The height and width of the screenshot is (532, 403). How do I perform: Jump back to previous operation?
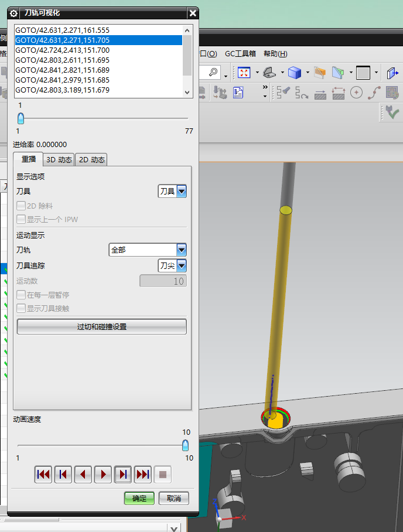tap(63, 475)
